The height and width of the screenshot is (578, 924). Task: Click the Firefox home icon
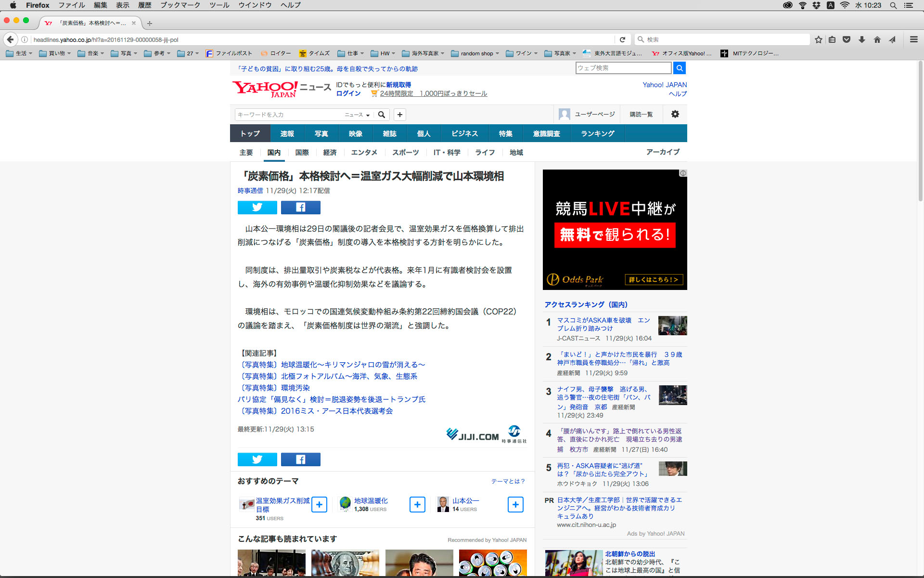[877, 39]
